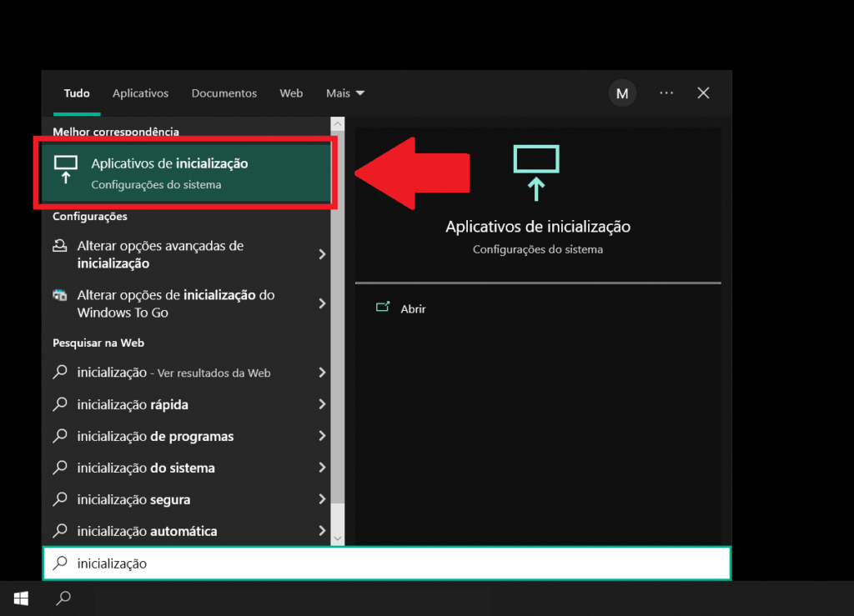Click the large startup apps icon in preview
The width and height of the screenshot is (854, 616).
tap(536, 173)
